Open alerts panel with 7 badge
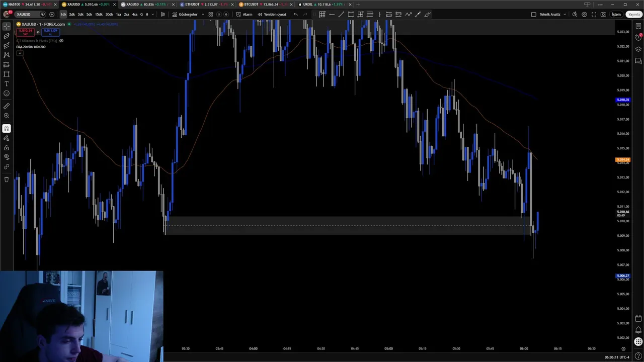The width and height of the screenshot is (644, 362). 638,37
